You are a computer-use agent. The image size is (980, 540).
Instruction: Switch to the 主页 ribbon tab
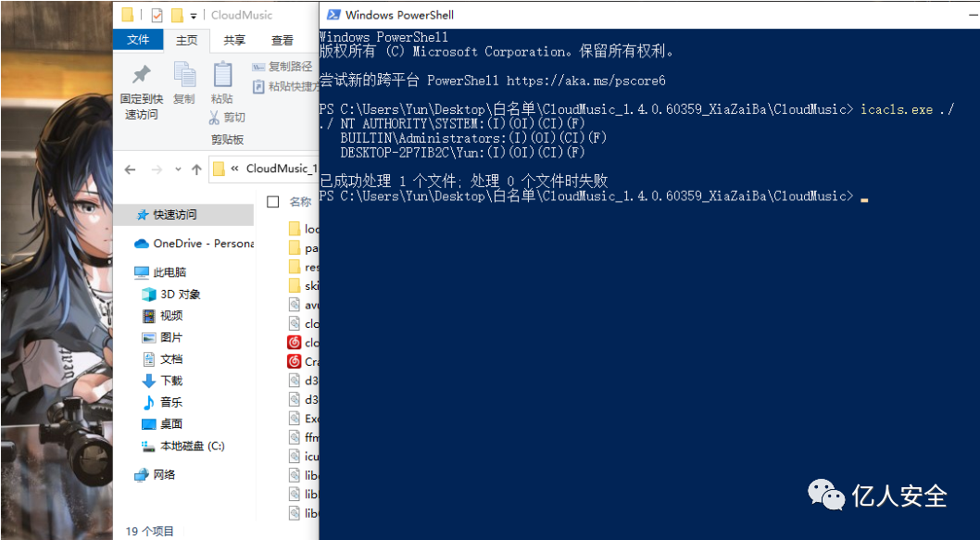(186, 40)
